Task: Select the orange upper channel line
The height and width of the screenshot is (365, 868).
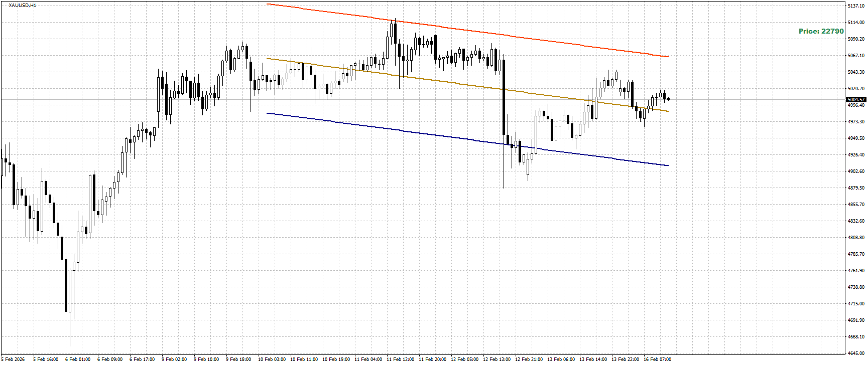Action: point(467,29)
